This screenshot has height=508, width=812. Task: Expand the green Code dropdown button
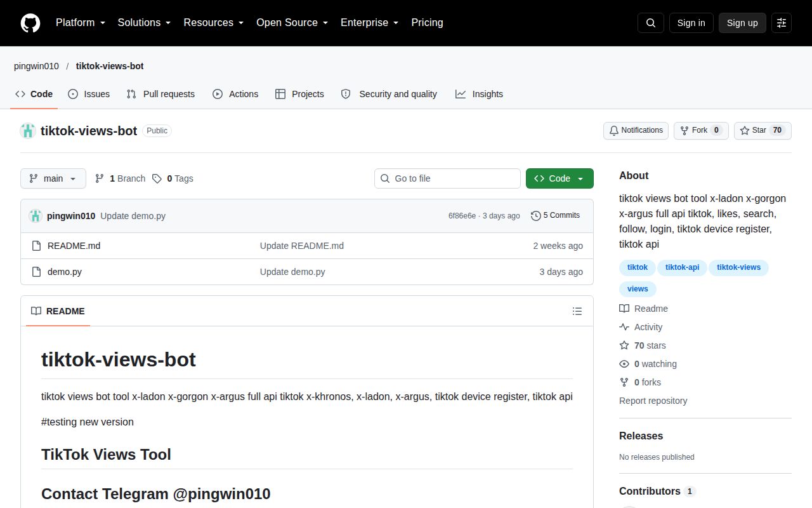click(x=560, y=178)
